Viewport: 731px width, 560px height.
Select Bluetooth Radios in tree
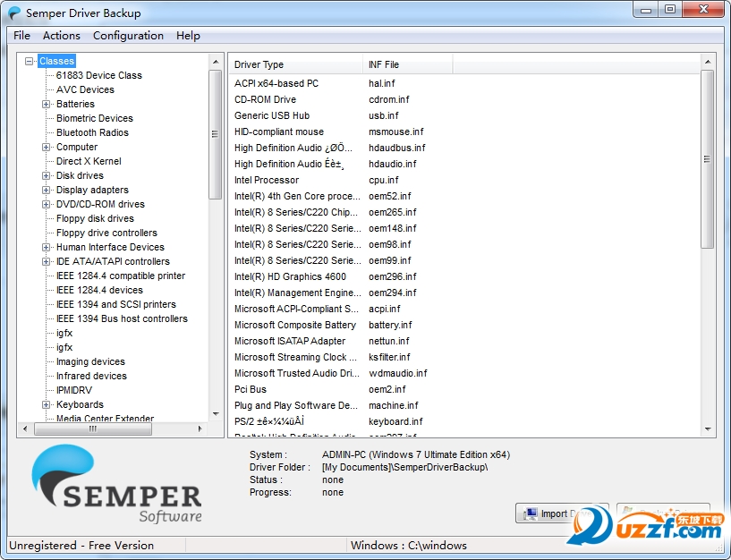pyautogui.click(x=92, y=132)
